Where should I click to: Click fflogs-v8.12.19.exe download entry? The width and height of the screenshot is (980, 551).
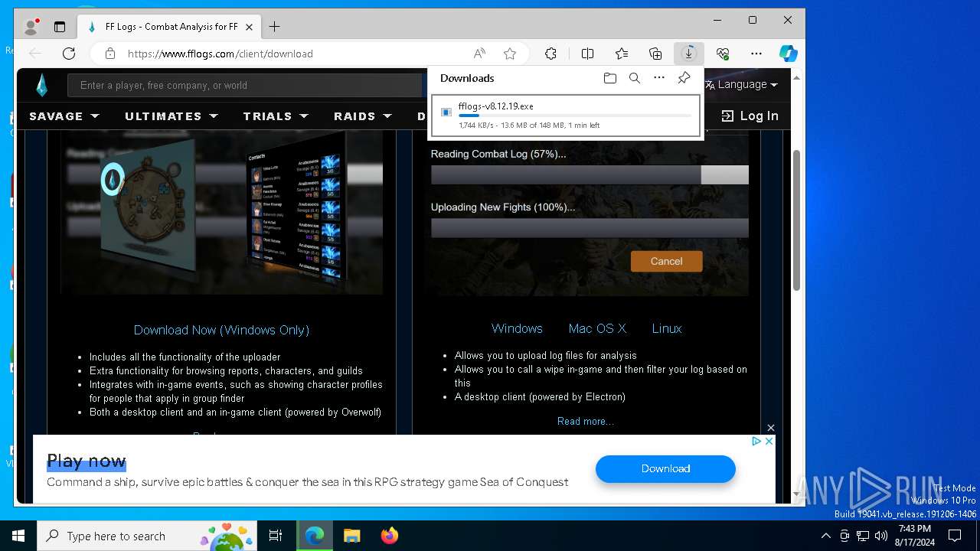566,116
